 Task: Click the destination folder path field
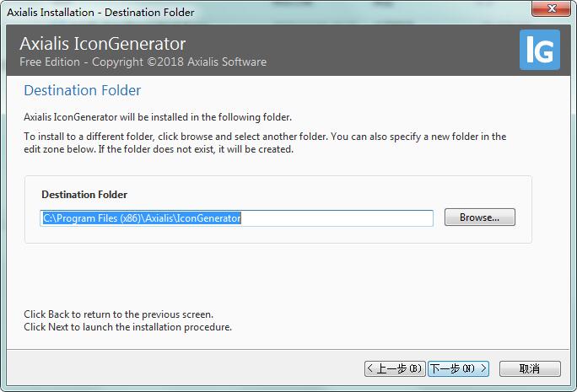point(236,218)
